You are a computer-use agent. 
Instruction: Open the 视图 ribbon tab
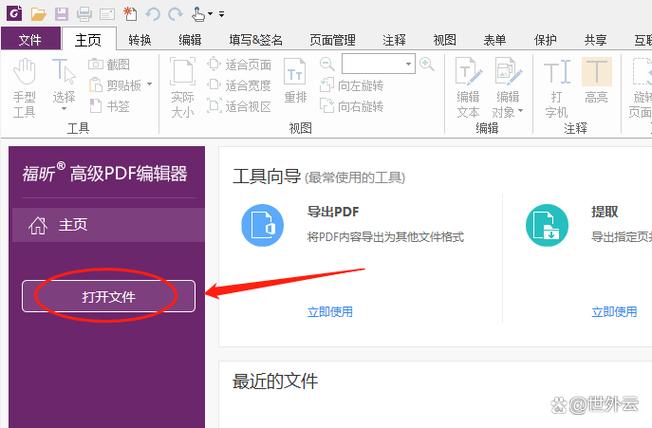click(x=445, y=40)
